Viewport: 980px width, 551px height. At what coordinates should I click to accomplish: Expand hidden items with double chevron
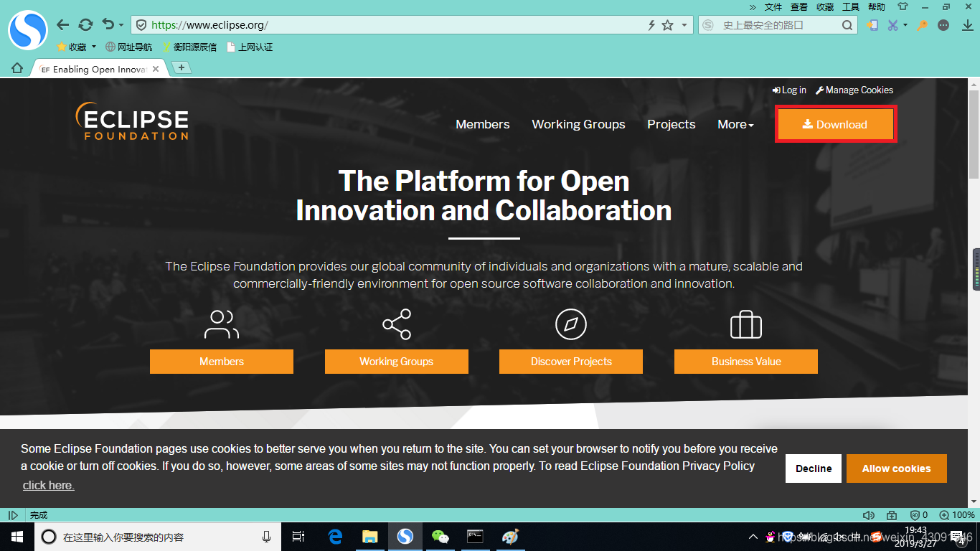click(x=753, y=6)
